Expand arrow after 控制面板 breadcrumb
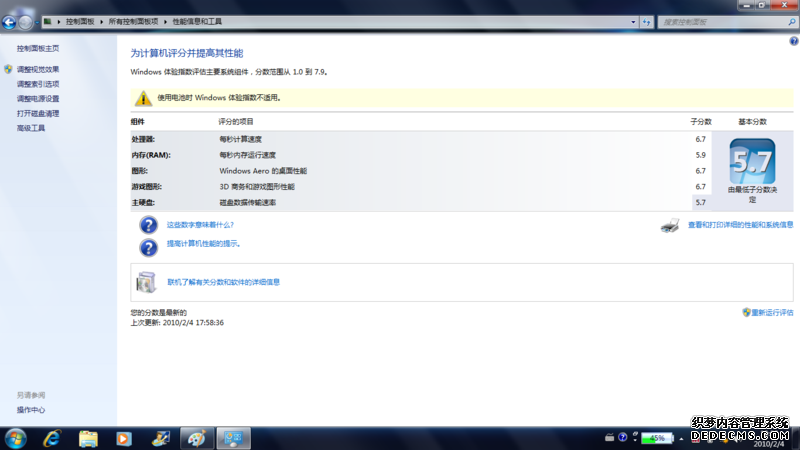The height and width of the screenshot is (450, 800). pos(102,22)
